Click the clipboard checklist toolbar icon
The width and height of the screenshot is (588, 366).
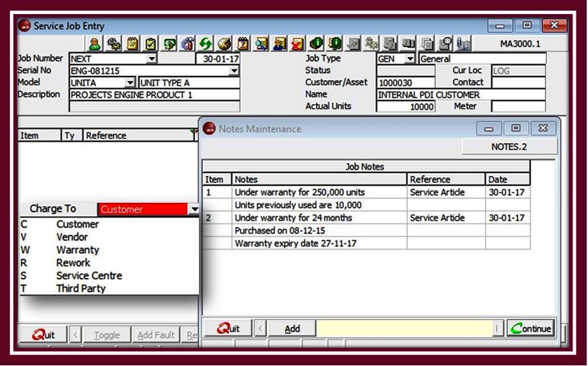point(151,44)
